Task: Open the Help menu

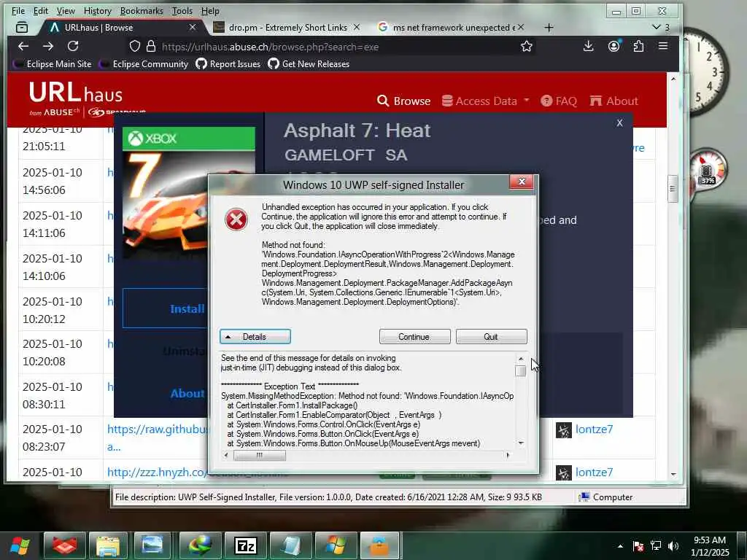Action: click(210, 10)
